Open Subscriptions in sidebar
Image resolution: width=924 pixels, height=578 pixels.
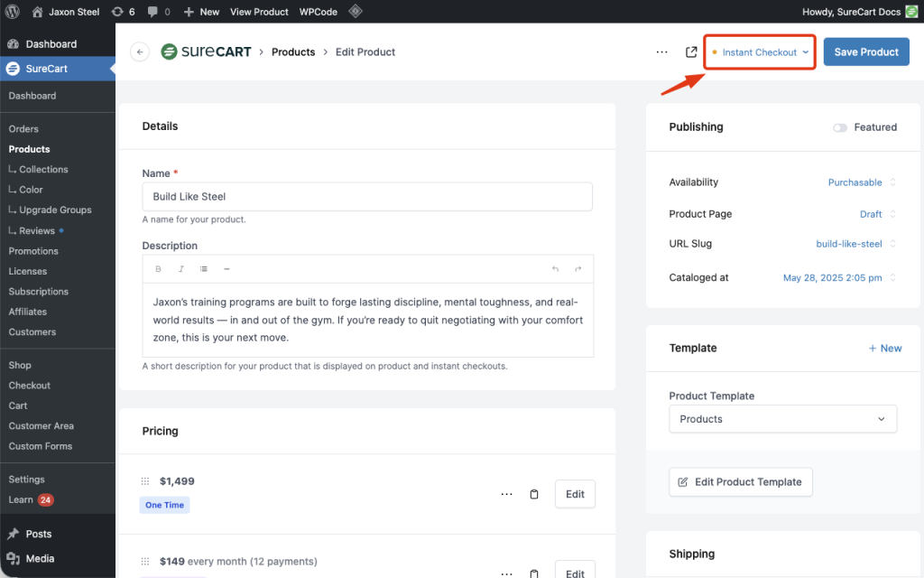click(38, 292)
